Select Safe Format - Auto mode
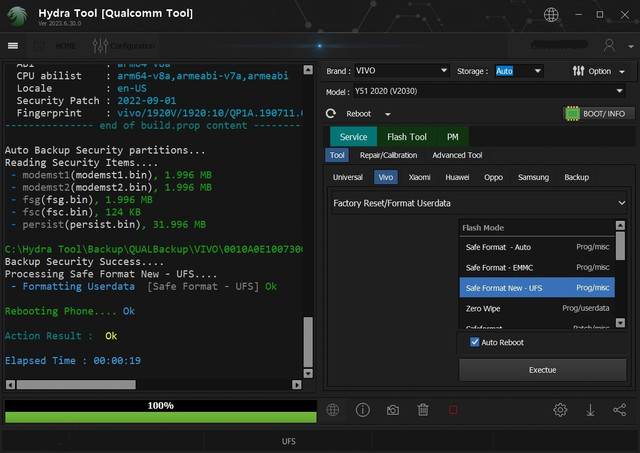Image resolution: width=640 pixels, height=453 pixels. click(537, 247)
